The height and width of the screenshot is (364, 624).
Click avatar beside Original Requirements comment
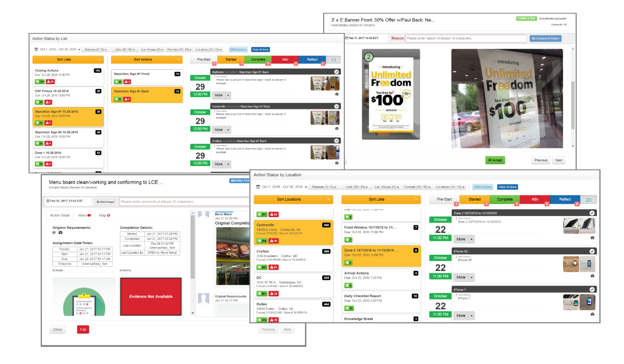[204, 299]
